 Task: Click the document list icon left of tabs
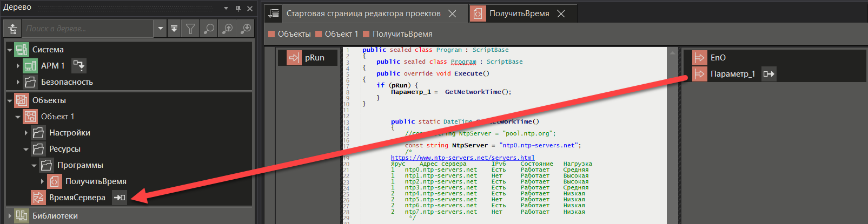(x=274, y=13)
